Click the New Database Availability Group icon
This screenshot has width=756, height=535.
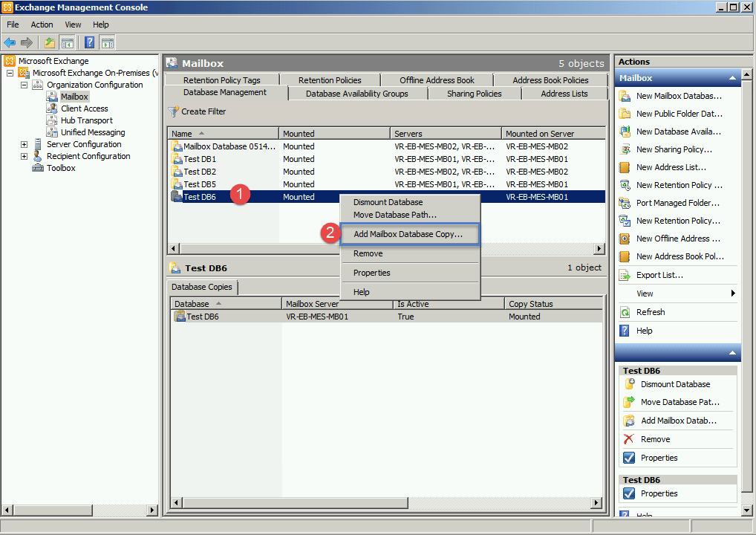(x=625, y=132)
